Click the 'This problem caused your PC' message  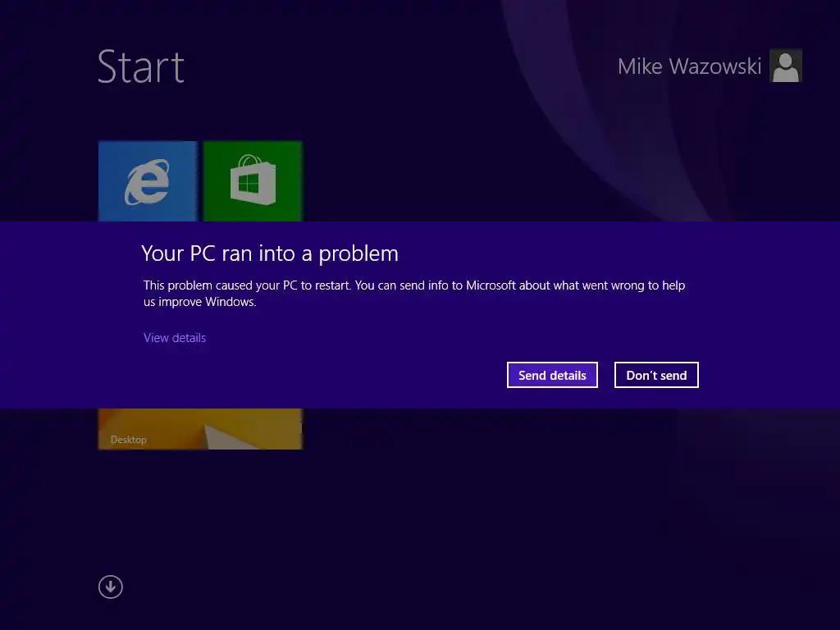point(414,293)
